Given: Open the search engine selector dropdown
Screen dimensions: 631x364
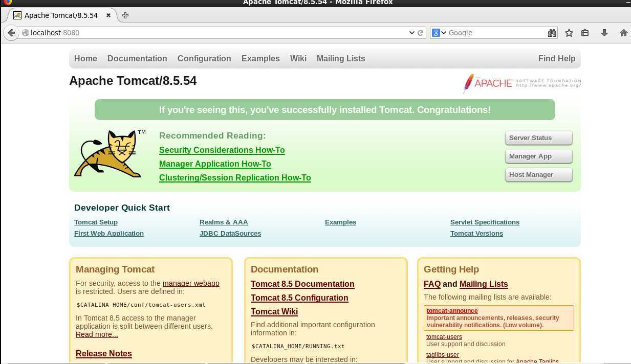Looking at the screenshot, I should point(439,33).
